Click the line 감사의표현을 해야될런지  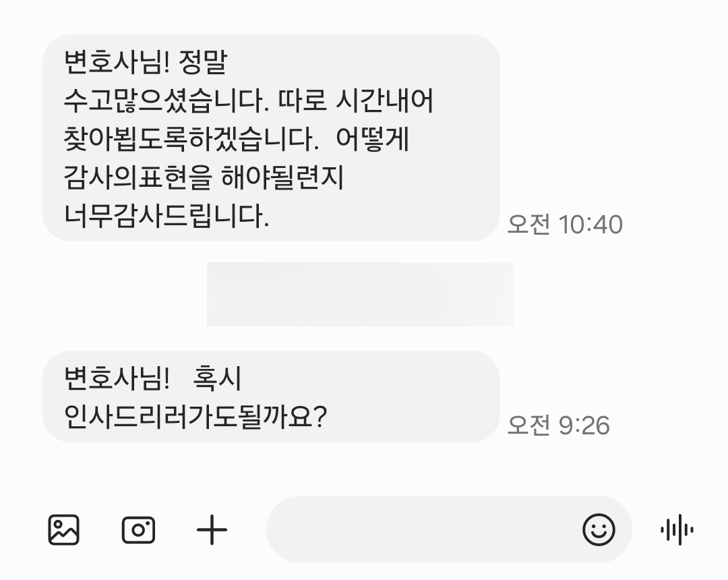tap(204, 177)
